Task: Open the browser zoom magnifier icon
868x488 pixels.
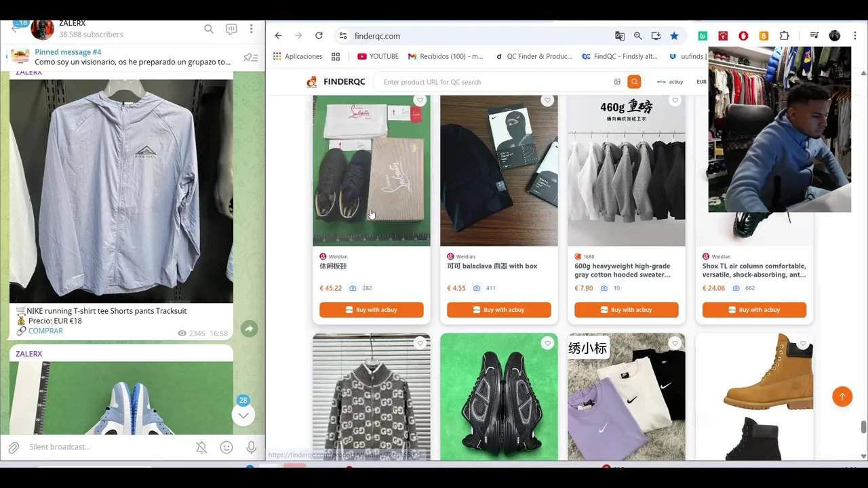Action: (638, 36)
